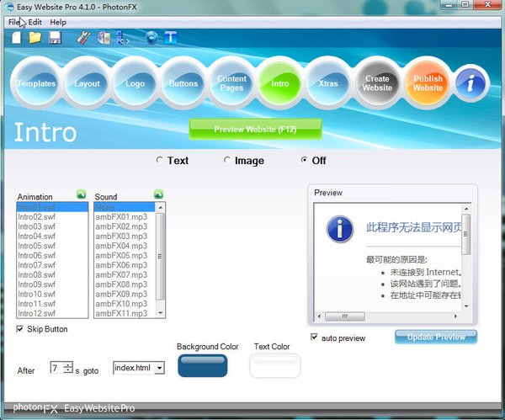Select ambFX04.mp3 sound
Viewport: 505px width, 420px height.
coord(125,246)
